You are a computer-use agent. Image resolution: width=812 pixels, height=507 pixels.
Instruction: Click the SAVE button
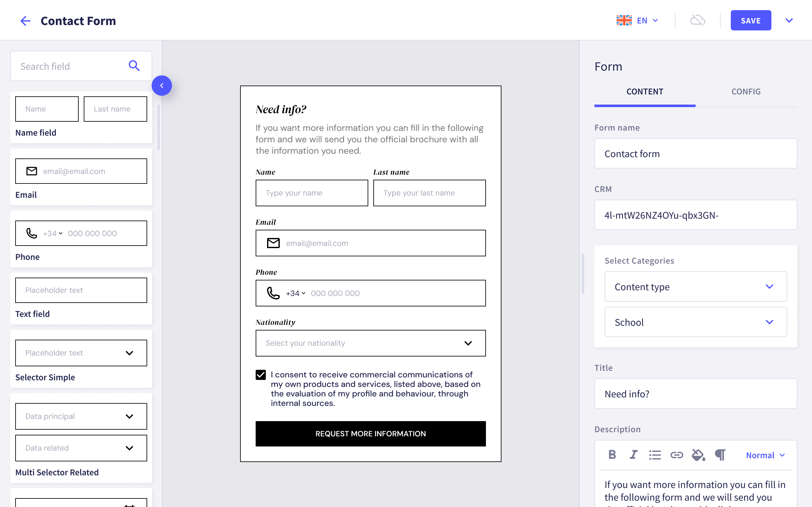point(750,20)
